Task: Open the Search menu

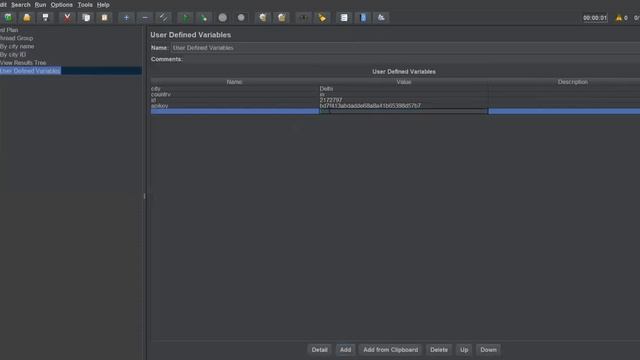Action: click(21, 5)
